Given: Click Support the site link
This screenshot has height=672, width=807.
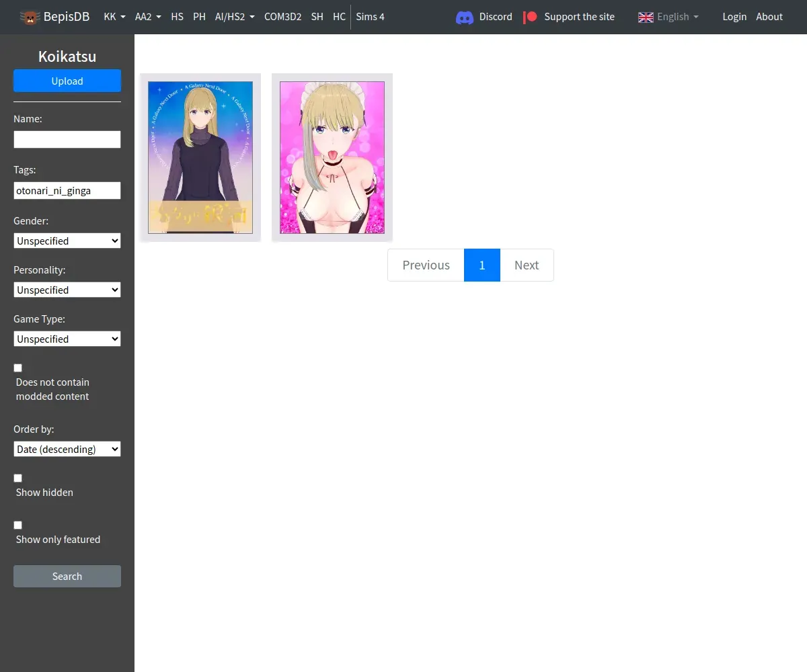Looking at the screenshot, I should coord(579,17).
